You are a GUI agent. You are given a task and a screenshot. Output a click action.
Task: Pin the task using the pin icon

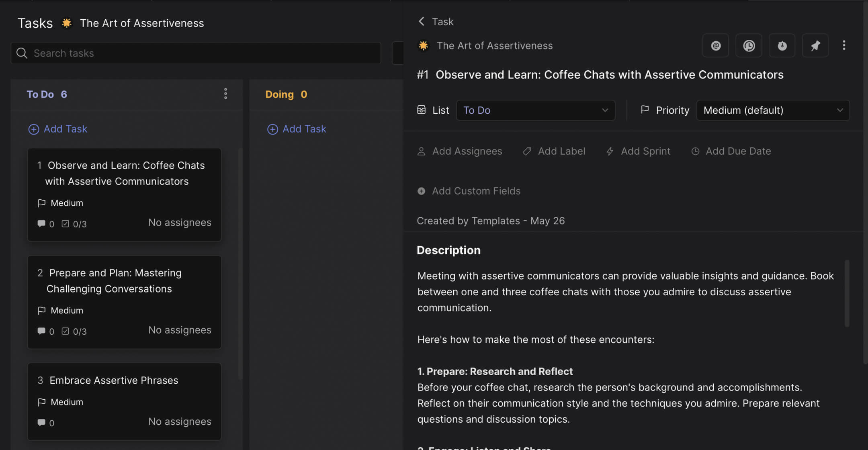tap(815, 45)
